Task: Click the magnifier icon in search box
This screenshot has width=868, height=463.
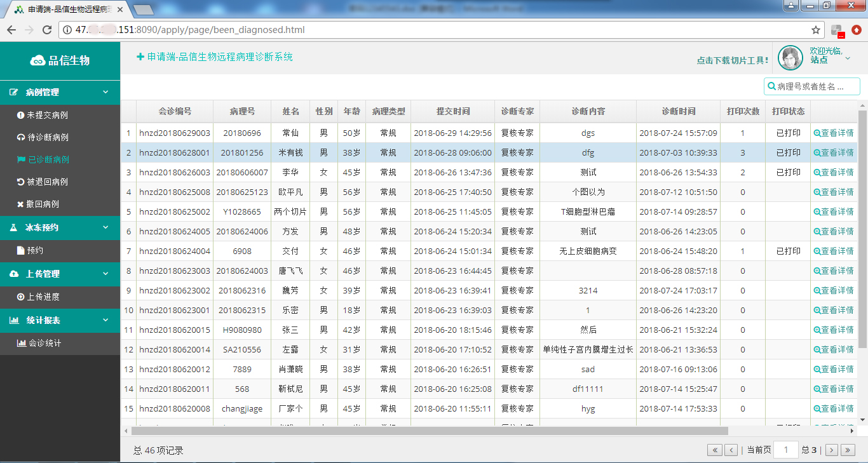Action: 772,86
